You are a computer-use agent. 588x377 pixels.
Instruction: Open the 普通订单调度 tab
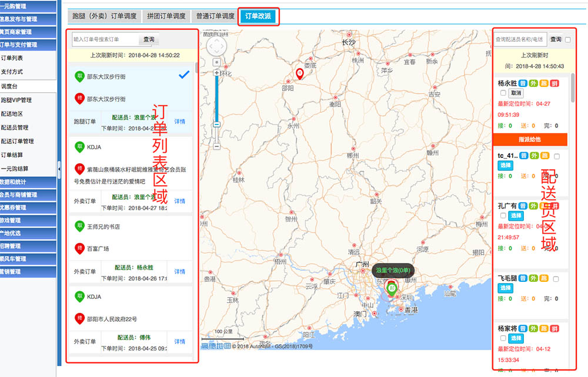215,16
